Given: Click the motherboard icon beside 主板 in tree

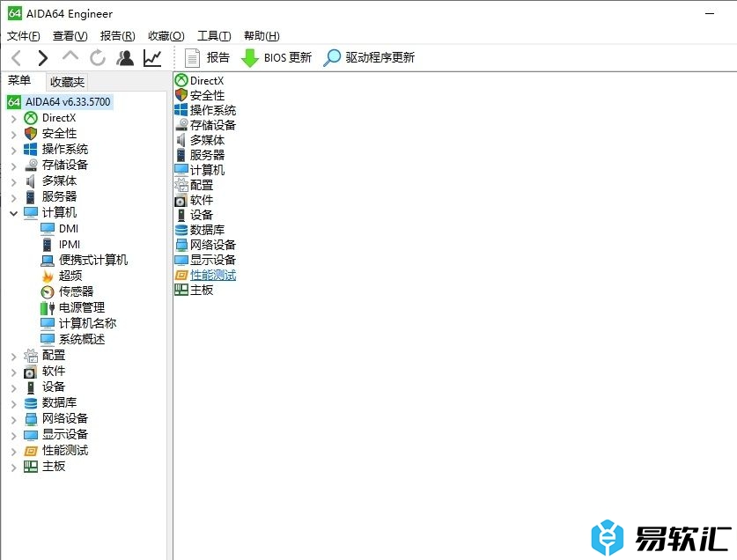Looking at the screenshot, I should (x=31, y=467).
